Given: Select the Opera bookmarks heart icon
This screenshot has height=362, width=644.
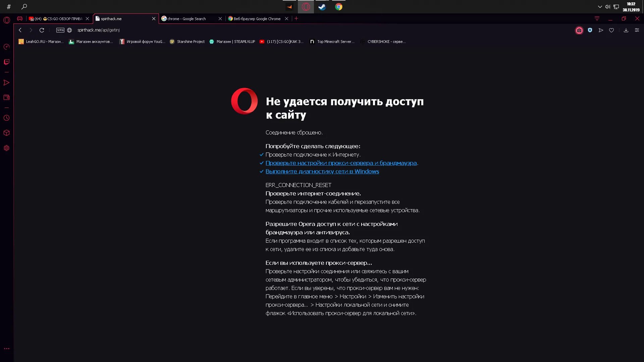Looking at the screenshot, I should coord(612,30).
